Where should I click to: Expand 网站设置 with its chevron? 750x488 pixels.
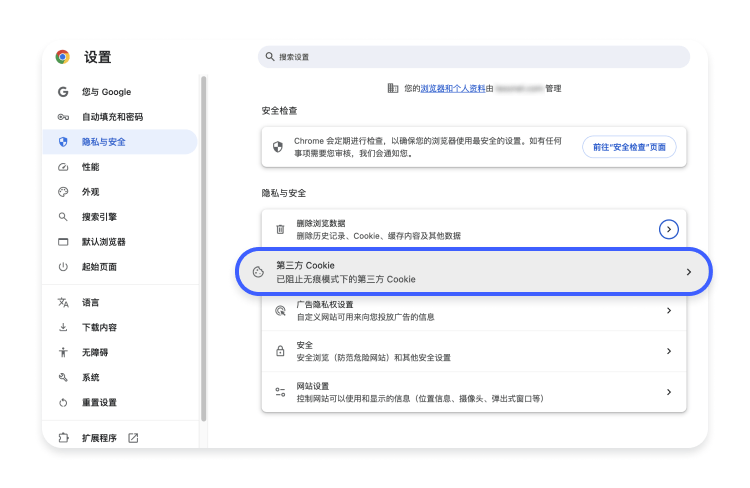(669, 392)
